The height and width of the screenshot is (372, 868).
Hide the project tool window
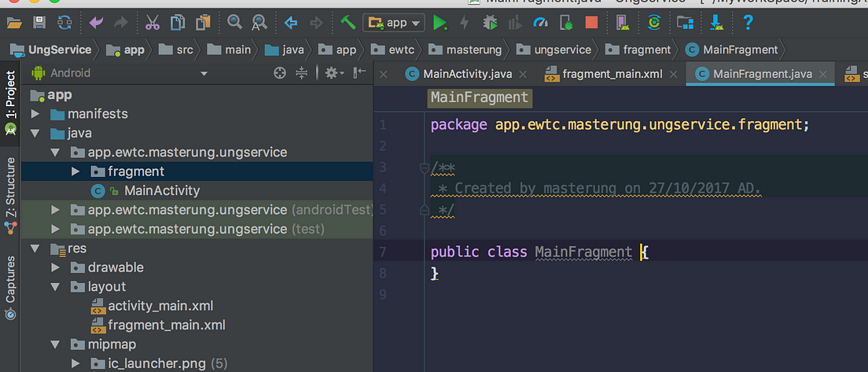pos(360,72)
